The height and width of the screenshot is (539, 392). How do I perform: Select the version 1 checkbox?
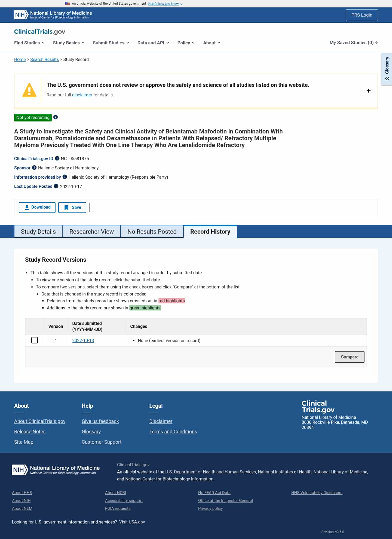[35, 340]
